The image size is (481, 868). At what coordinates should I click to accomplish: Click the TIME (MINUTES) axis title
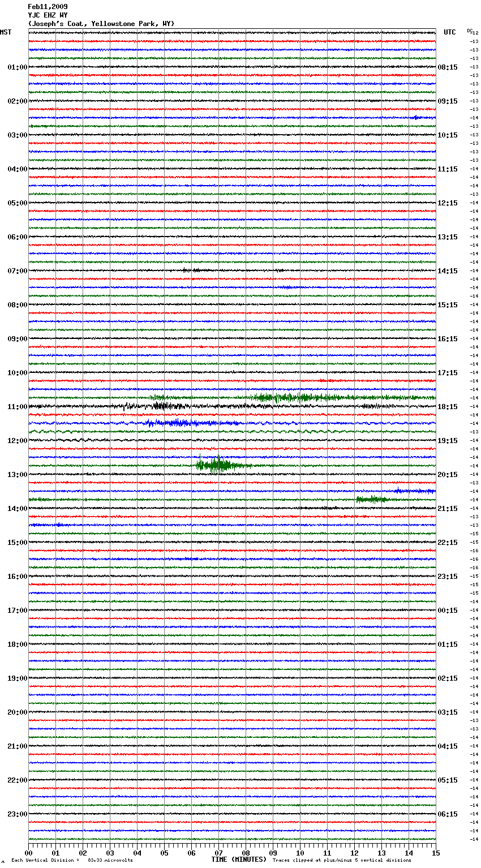click(x=239, y=860)
